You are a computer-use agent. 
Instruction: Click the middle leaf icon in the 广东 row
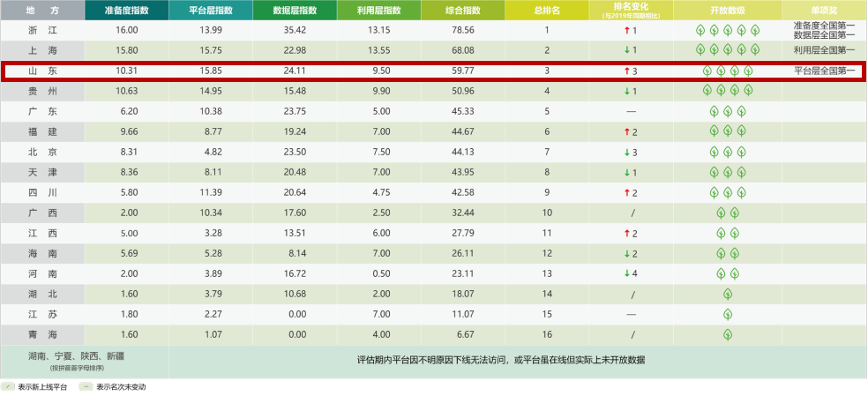coord(728,111)
